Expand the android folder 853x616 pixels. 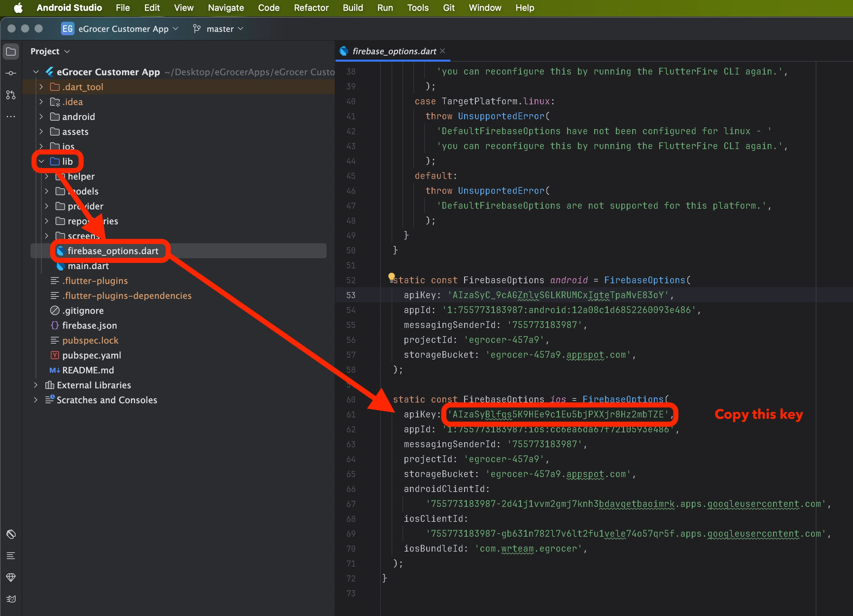coord(41,117)
